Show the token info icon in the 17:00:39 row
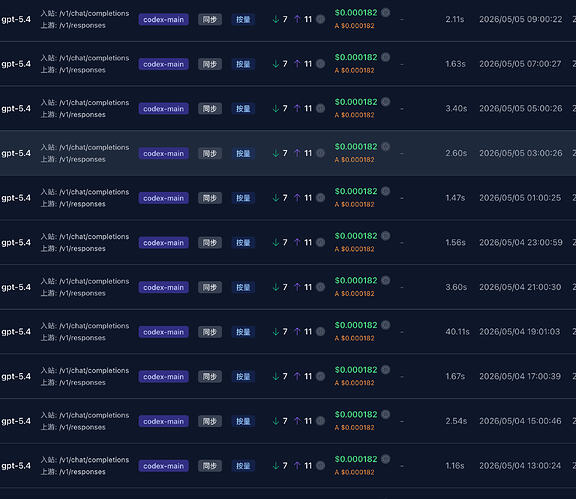576x499 pixels. coord(321,376)
